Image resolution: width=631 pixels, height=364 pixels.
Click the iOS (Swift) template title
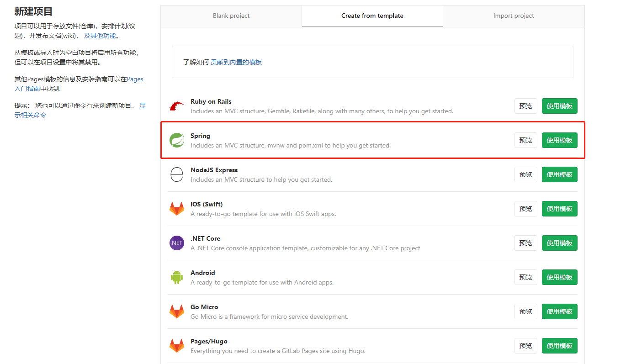[207, 204]
